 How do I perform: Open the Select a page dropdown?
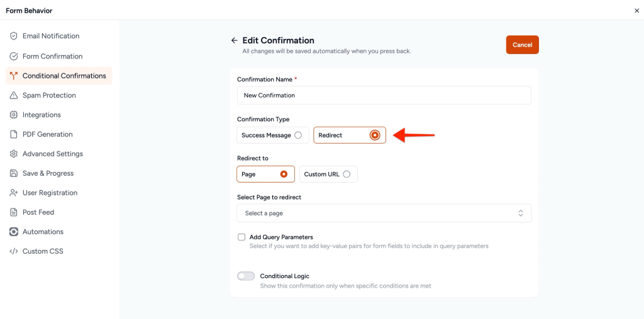384,214
